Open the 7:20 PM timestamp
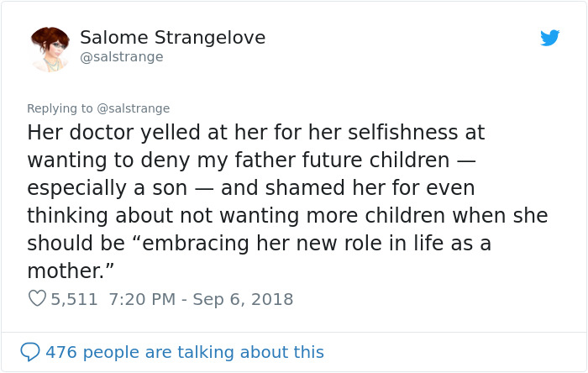Image resolution: width=588 pixels, height=373 pixels. point(142,298)
